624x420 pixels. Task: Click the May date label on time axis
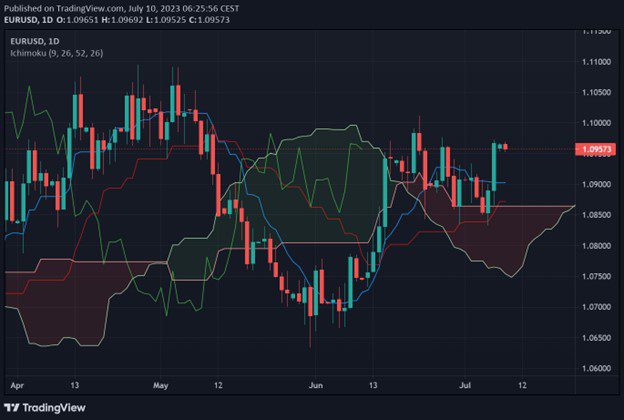pyautogui.click(x=160, y=385)
